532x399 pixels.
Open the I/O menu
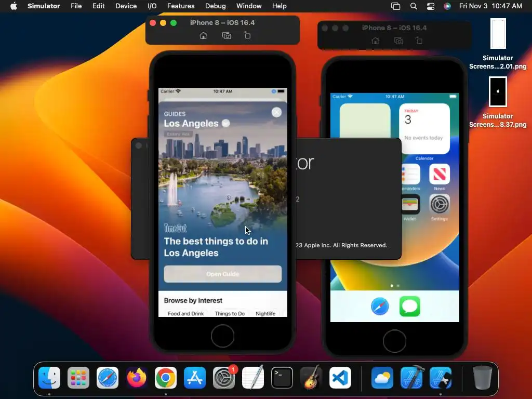click(x=152, y=6)
